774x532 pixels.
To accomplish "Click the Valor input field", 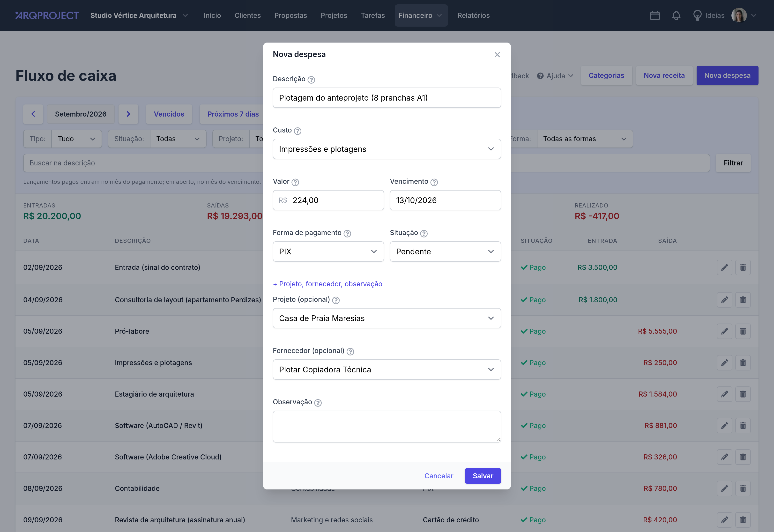I will point(328,200).
